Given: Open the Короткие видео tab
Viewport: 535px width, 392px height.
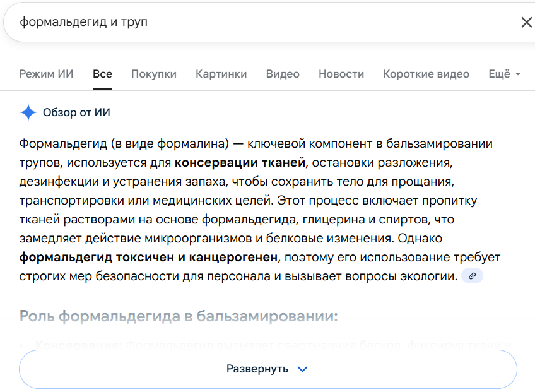Looking at the screenshot, I should (426, 74).
